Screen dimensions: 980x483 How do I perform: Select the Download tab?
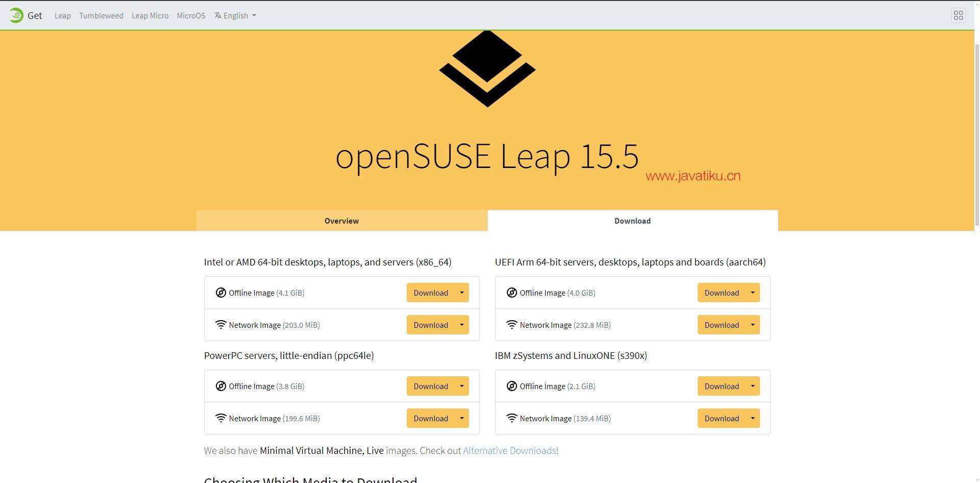632,221
